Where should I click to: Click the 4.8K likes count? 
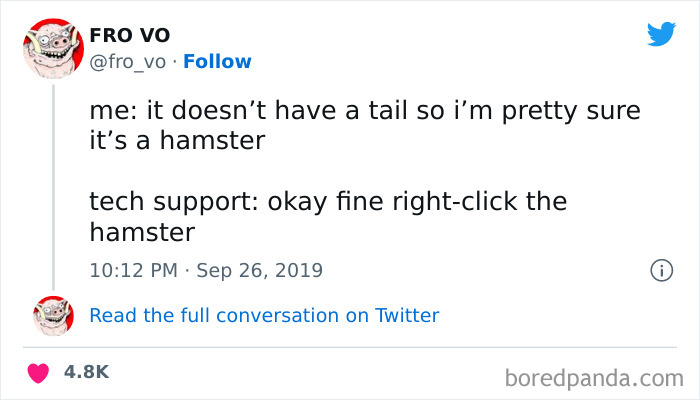[x=85, y=372]
